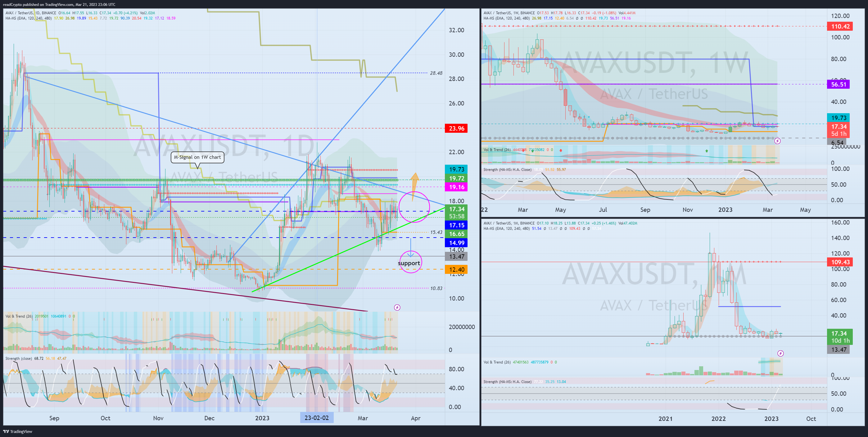Image resolution: width=868 pixels, height=437 pixels.
Task: Click 'Strength (close)' legend on 1D chart
Action: [19, 359]
